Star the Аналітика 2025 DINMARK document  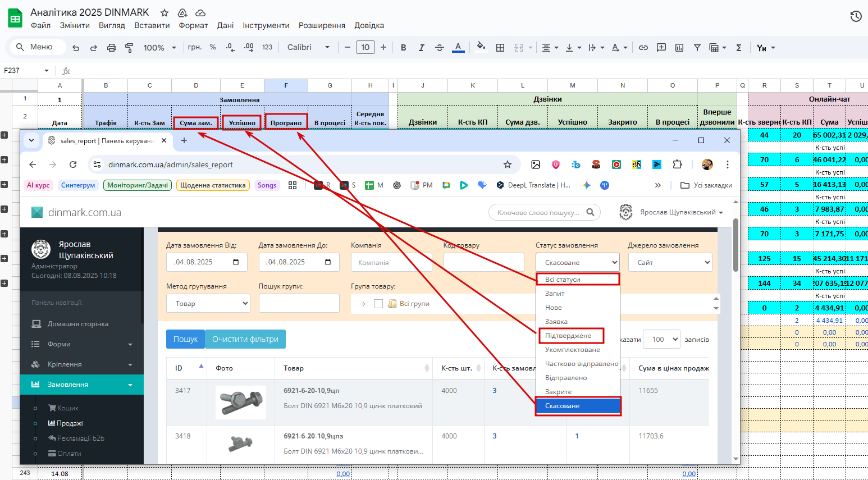pos(165,12)
